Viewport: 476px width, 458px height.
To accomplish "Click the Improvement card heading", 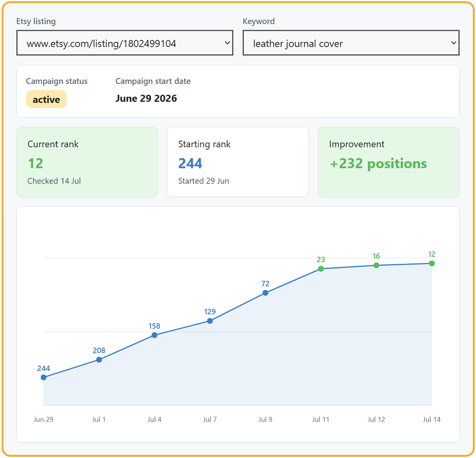I will coord(357,144).
